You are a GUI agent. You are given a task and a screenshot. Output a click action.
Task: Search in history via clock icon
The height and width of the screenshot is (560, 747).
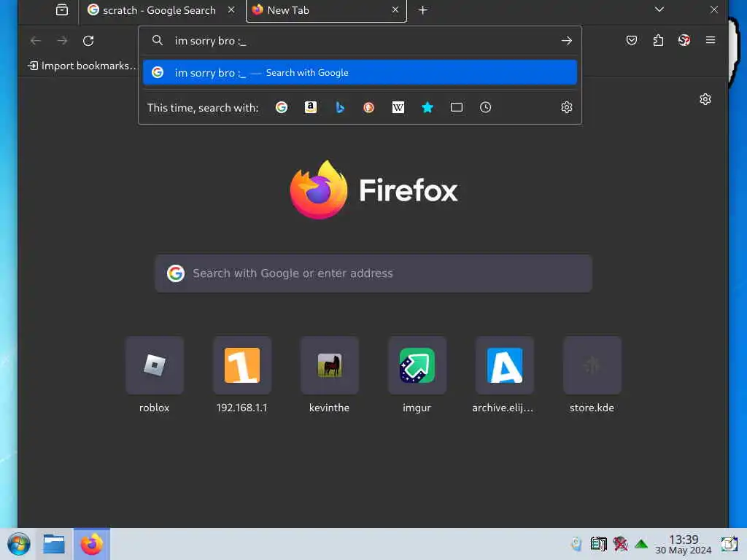click(x=485, y=108)
